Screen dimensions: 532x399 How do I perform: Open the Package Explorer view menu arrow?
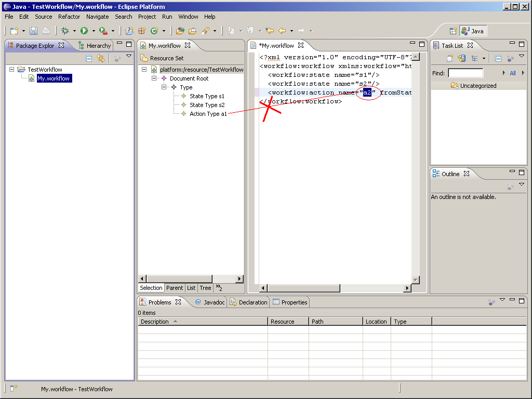tap(129, 56)
